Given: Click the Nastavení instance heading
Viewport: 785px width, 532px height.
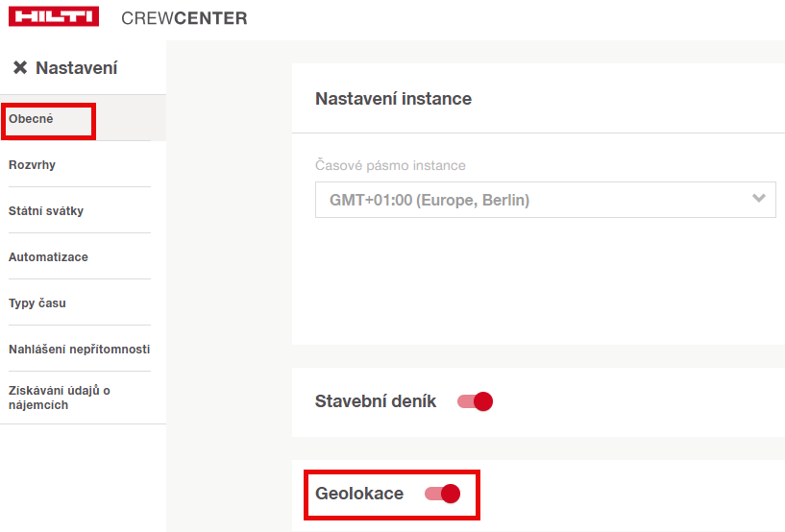Looking at the screenshot, I should (x=393, y=99).
